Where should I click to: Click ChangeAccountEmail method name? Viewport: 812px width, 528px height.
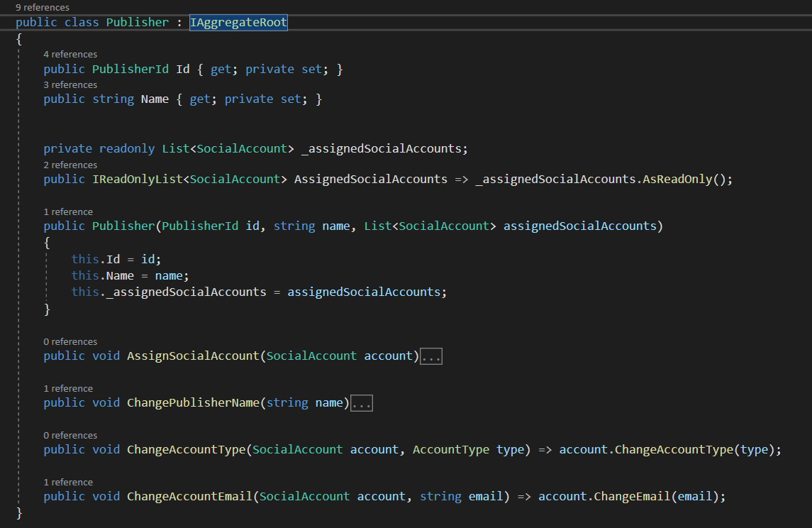[189, 496]
